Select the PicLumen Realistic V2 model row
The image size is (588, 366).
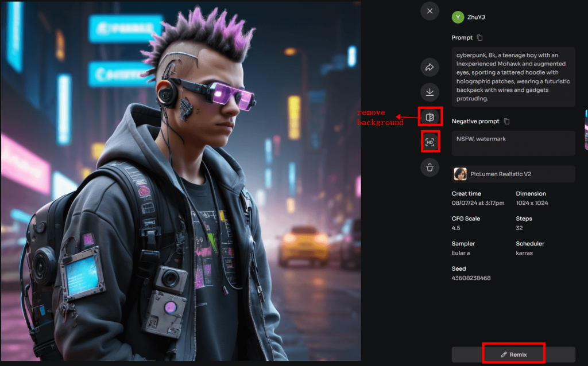[513, 174]
